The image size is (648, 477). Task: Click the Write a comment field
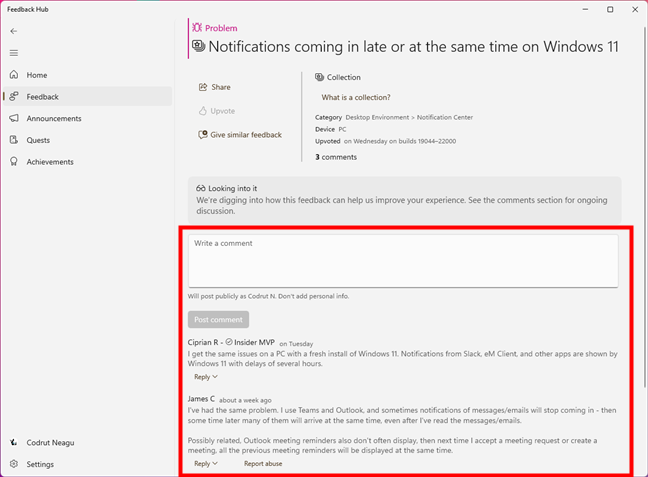pos(403,261)
